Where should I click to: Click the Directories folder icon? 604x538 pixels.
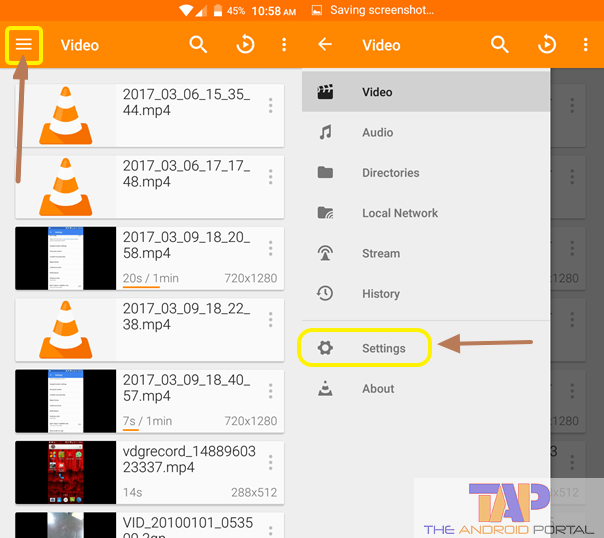click(325, 172)
